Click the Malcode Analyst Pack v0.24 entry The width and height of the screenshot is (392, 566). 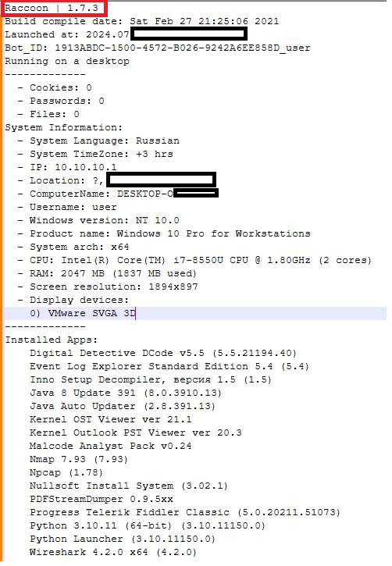pos(110,446)
